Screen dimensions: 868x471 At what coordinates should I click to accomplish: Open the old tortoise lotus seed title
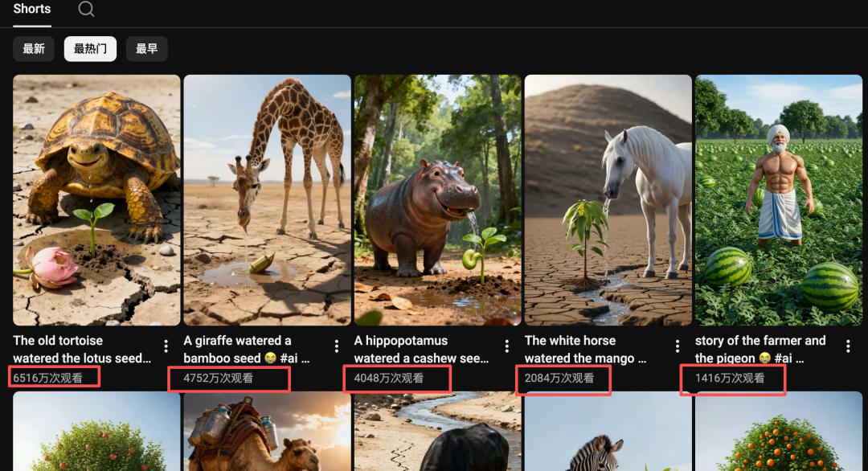(x=82, y=350)
